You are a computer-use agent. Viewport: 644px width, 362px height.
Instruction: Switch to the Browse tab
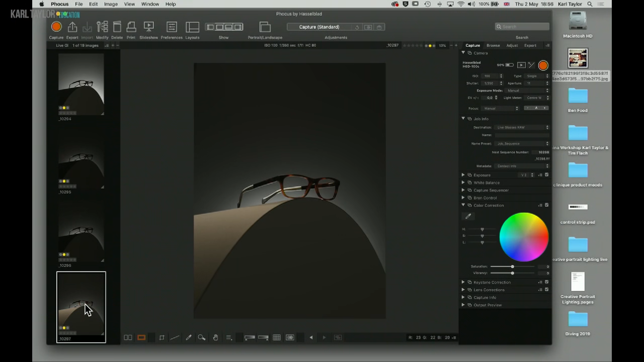pyautogui.click(x=493, y=45)
